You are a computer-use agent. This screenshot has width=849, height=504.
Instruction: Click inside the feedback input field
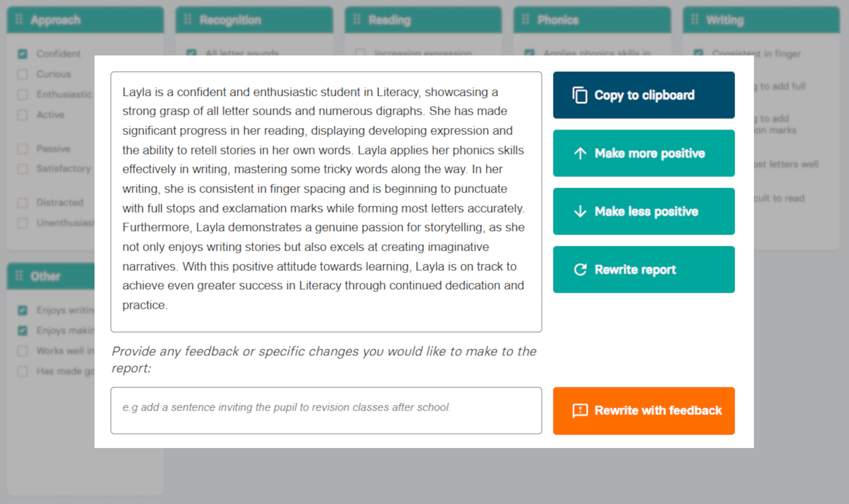point(326,410)
